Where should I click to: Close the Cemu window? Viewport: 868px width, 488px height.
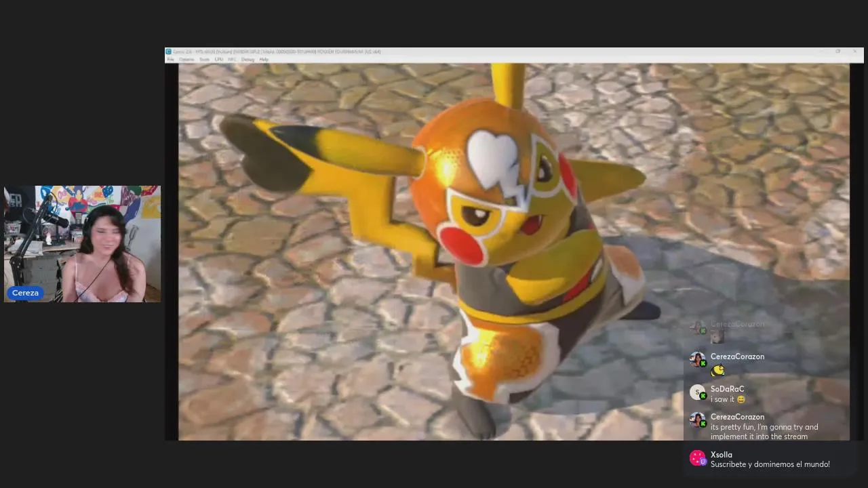click(854, 52)
